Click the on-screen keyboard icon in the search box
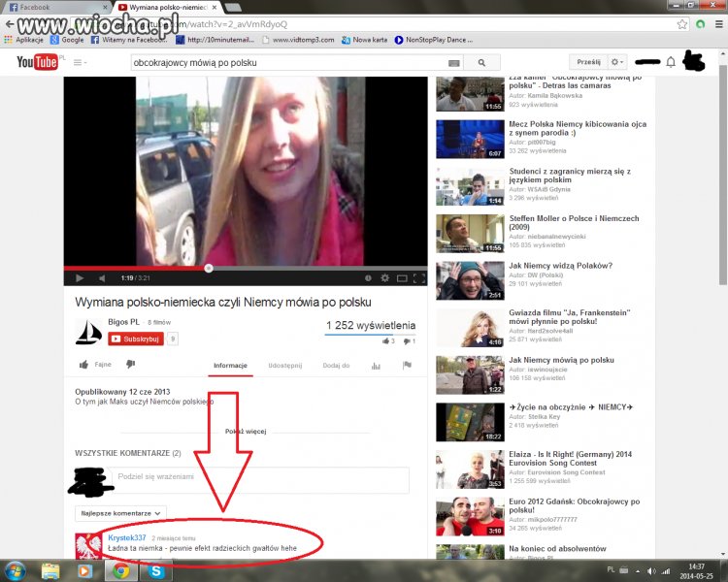This screenshot has height=582, width=728. click(x=453, y=63)
